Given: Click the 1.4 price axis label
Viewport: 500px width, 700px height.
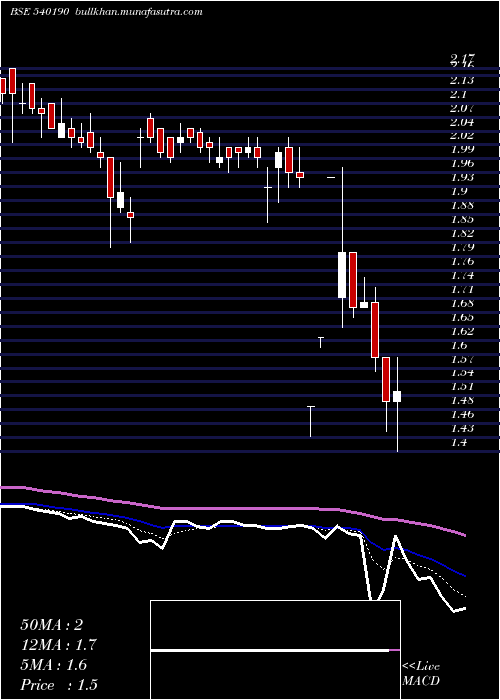Looking at the screenshot, I should pos(459,442).
